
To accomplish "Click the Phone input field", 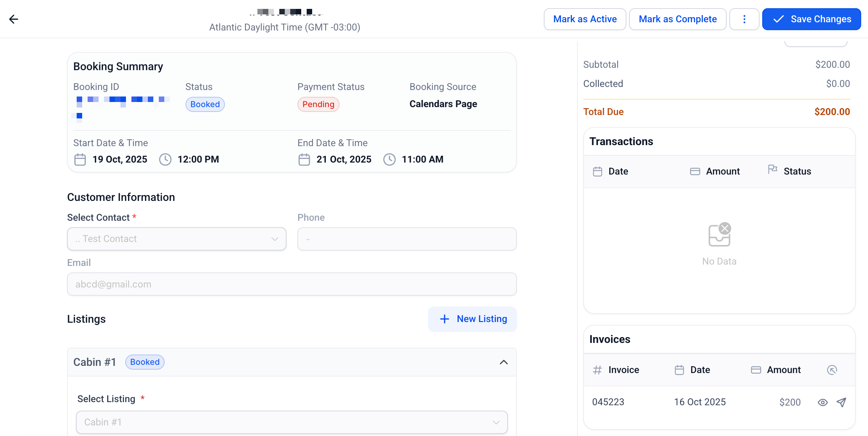I will (x=407, y=239).
